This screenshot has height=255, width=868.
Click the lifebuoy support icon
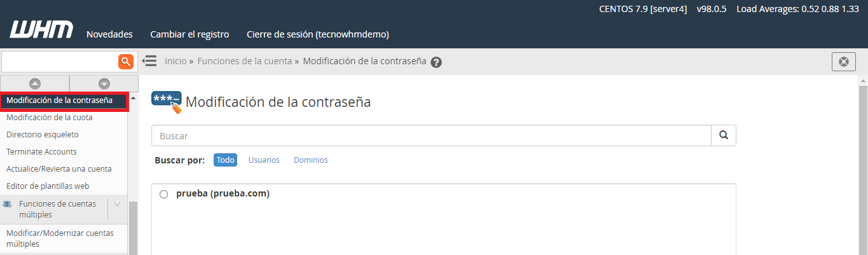[844, 62]
